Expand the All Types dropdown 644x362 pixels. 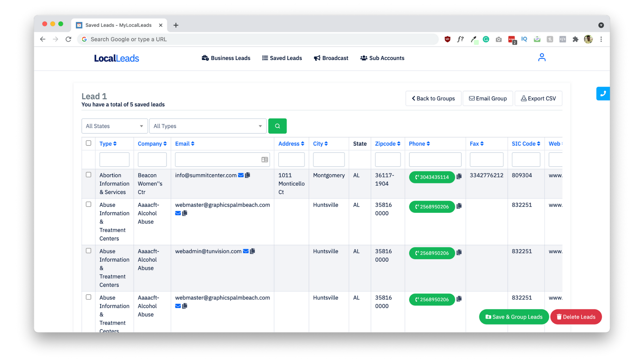coord(208,126)
